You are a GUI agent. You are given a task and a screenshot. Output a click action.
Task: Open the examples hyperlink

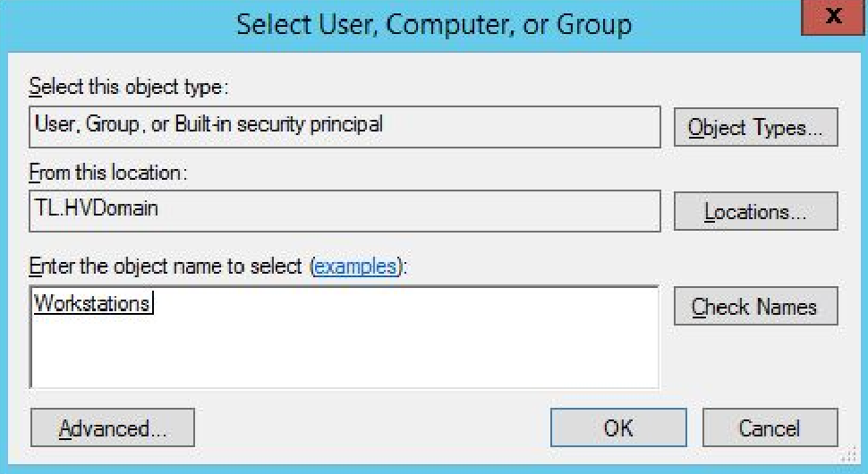(355, 267)
